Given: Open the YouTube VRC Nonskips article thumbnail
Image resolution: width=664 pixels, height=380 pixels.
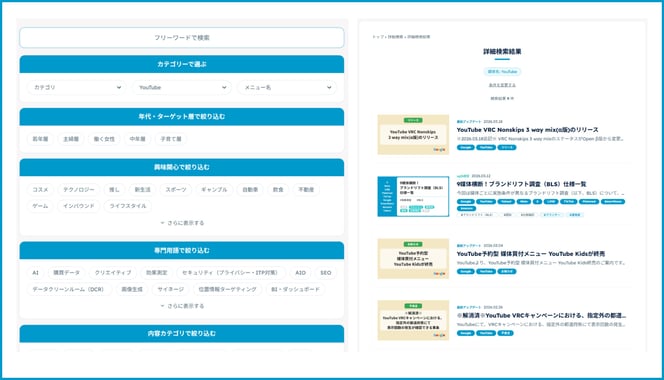Looking at the screenshot, I should (x=413, y=134).
